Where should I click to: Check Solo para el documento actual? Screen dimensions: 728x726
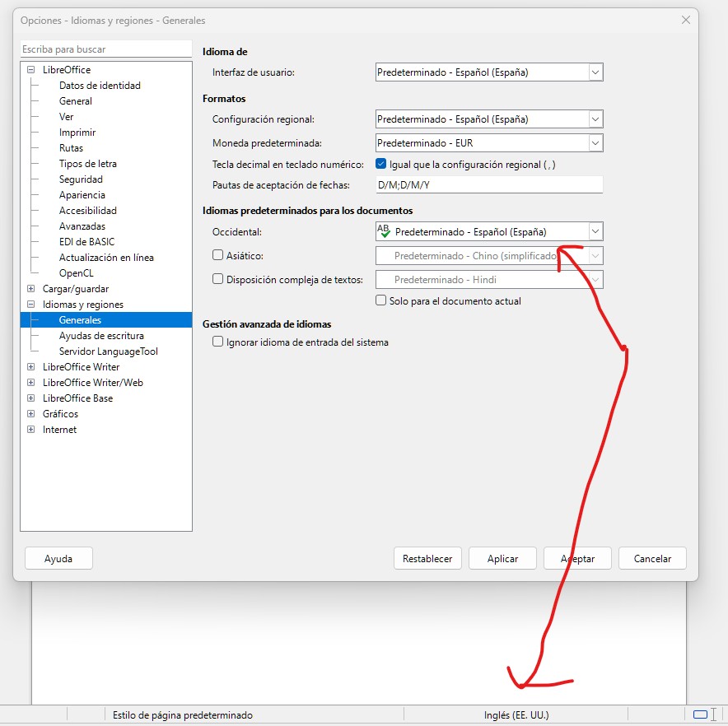tap(381, 300)
